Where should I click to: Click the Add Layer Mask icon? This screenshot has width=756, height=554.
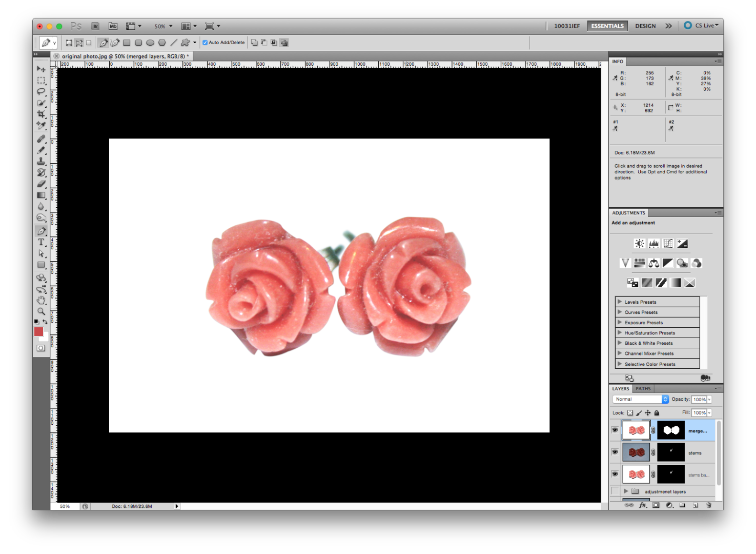pos(656,505)
